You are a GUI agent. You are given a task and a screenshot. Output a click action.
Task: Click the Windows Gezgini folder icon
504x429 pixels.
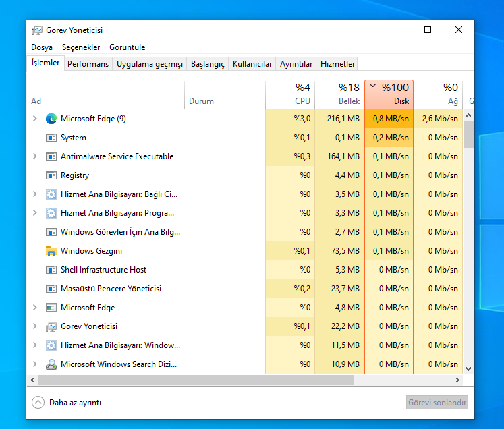click(x=51, y=251)
